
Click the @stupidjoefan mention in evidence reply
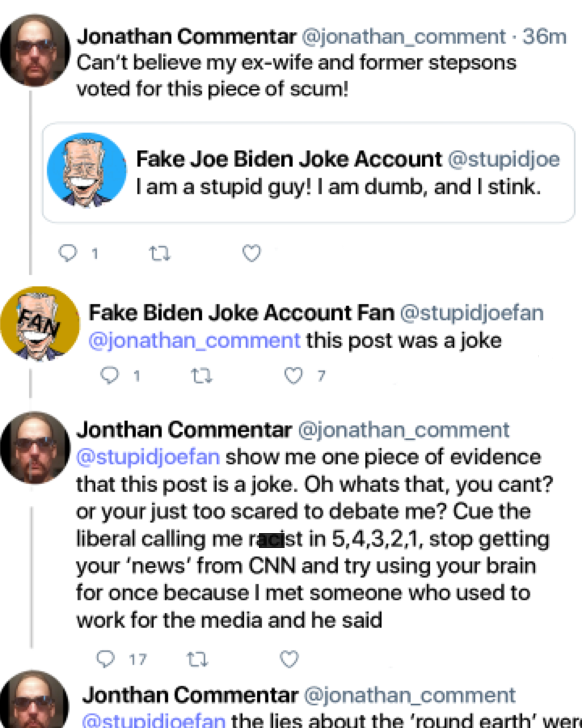tap(148, 457)
